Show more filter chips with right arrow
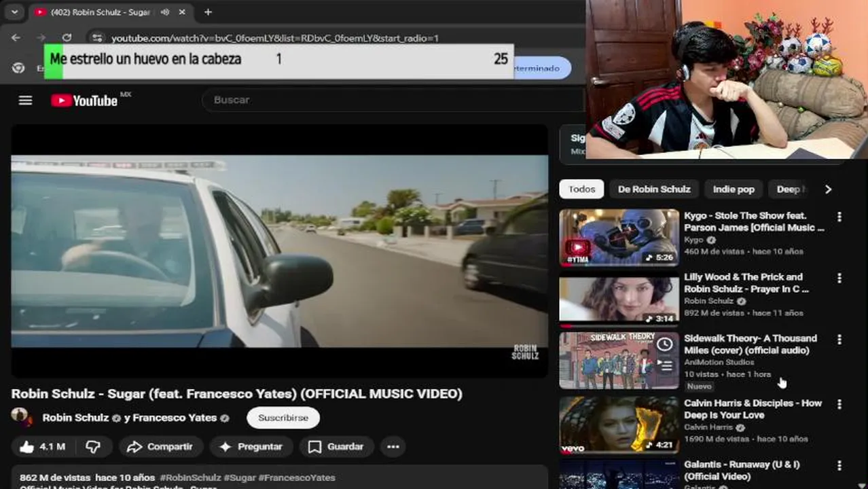The width and height of the screenshot is (868, 489). (828, 189)
